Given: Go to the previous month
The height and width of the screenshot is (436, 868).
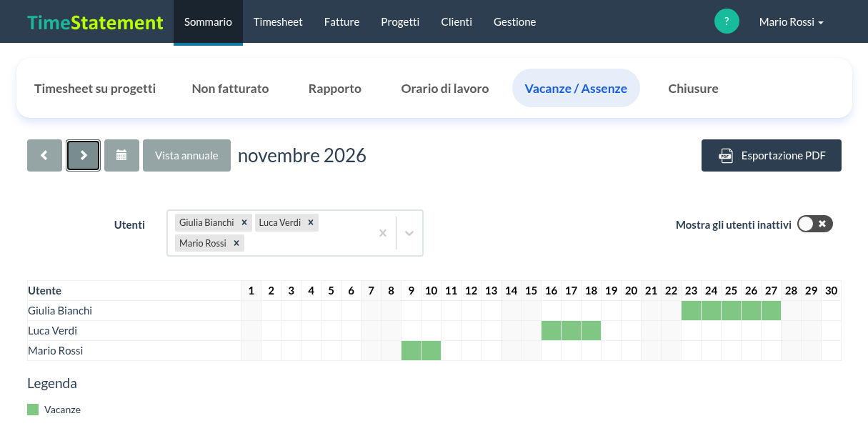Looking at the screenshot, I should tap(44, 155).
